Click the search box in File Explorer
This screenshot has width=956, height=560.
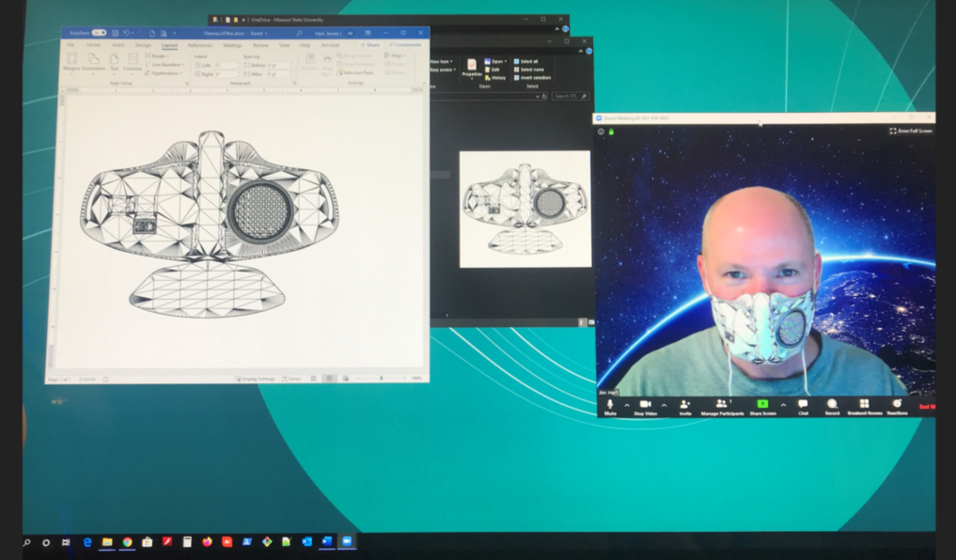pos(570,96)
